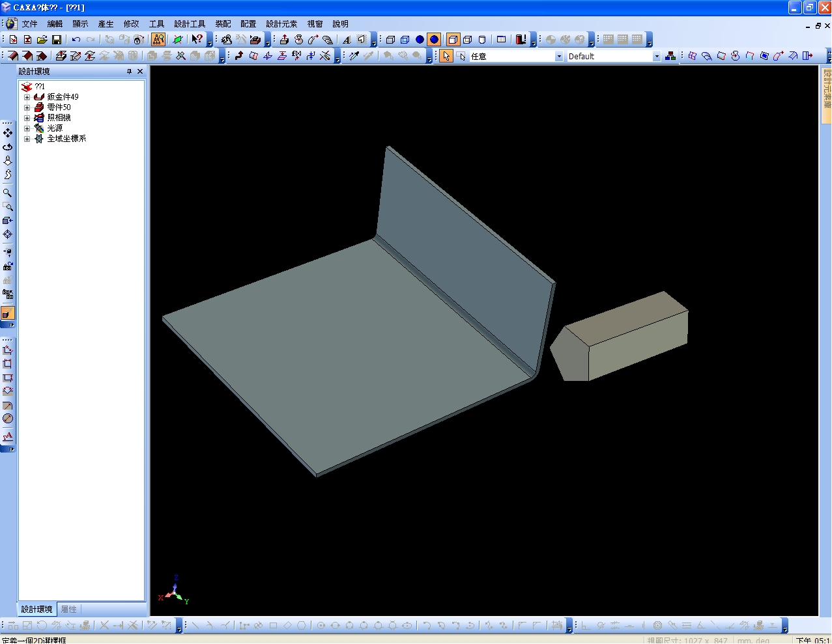Expand the 零件50 tree node

tap(27, 107)
